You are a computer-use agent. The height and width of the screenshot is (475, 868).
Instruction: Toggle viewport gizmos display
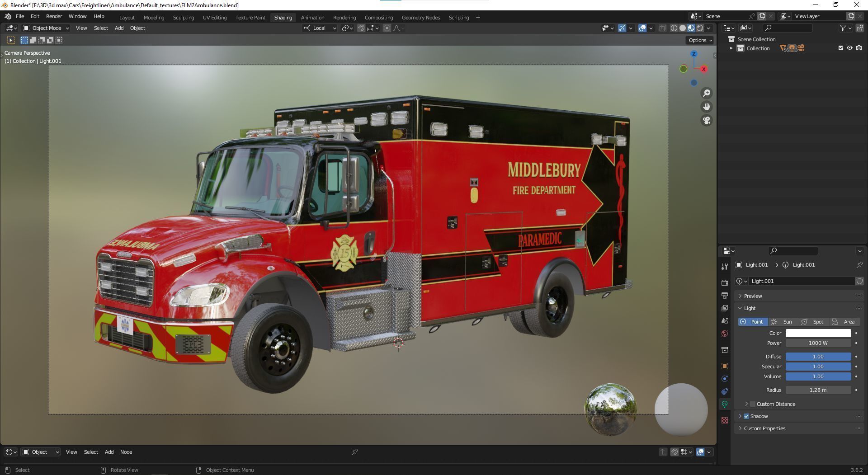pos(622,28)
